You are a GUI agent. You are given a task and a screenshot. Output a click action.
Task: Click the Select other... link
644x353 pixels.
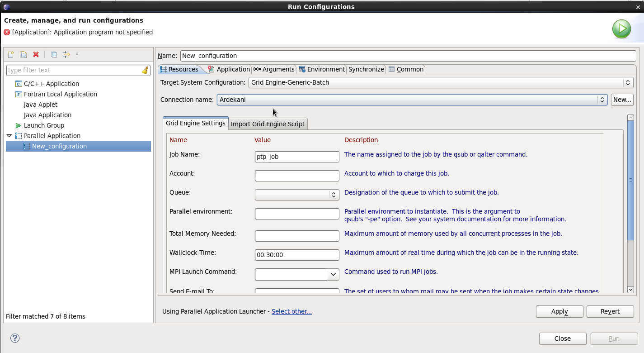point(291,311)
